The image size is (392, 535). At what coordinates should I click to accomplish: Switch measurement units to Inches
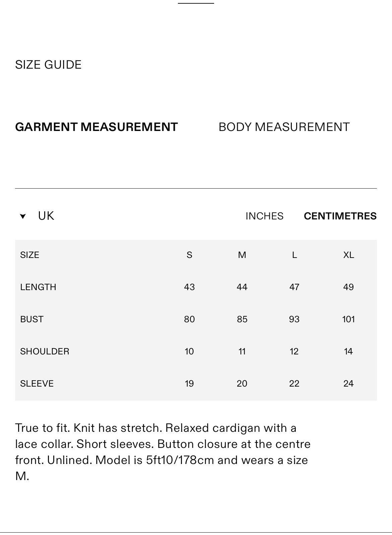point(264,216)
